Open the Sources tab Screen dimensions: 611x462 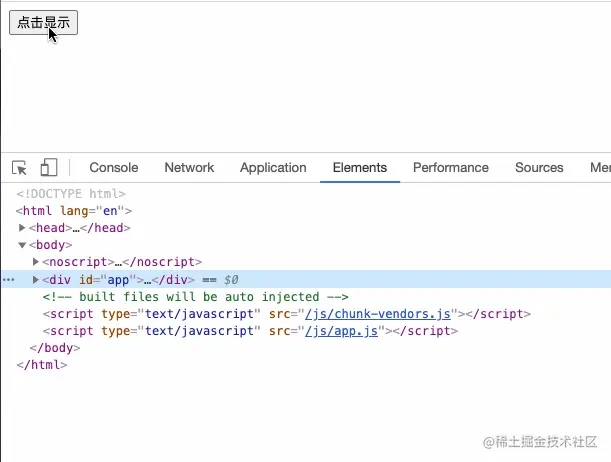(x=539, y=168)
